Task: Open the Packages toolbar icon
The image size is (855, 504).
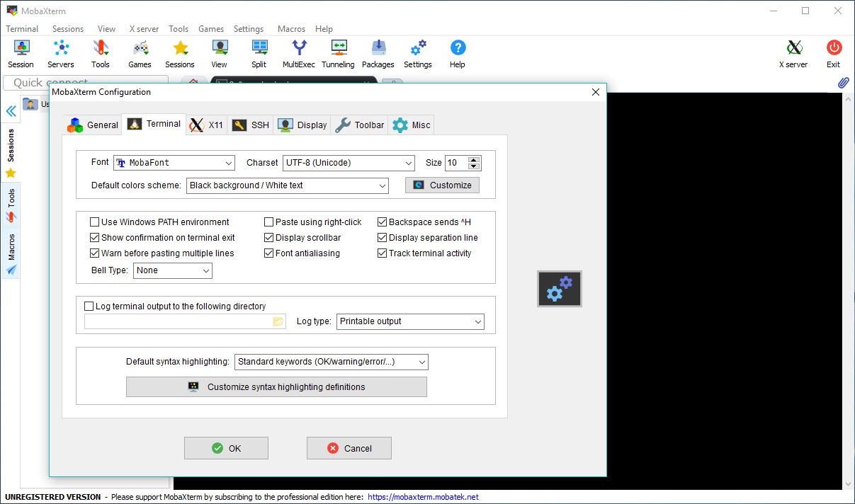Action: point(378,53)
